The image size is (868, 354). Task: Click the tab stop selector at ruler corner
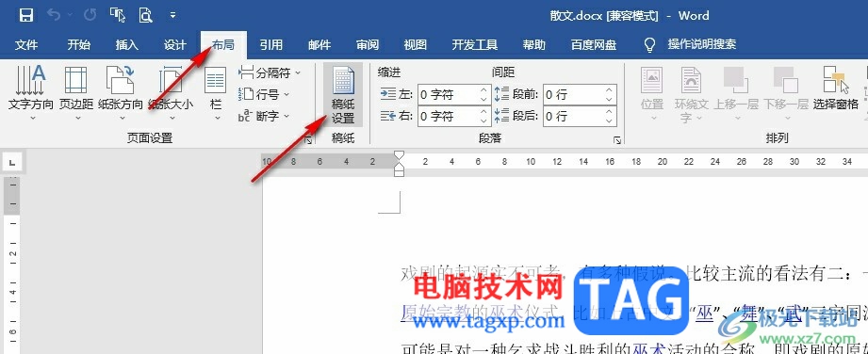[12, 162]
